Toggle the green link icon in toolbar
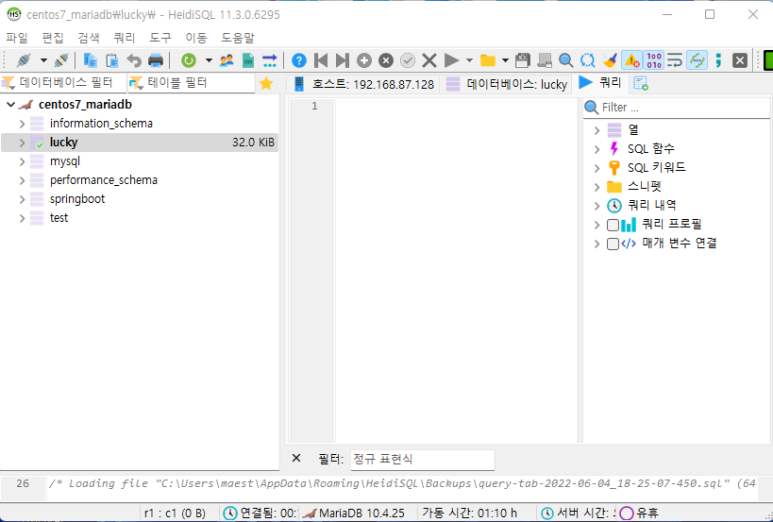Image resolution: width=773 pixels, height=522 pixels. click(x=697, y=61)
